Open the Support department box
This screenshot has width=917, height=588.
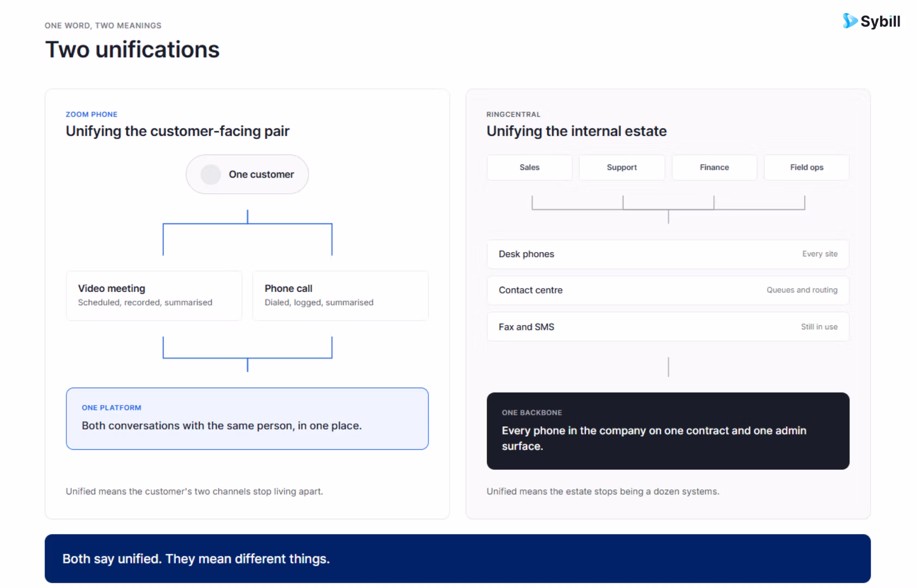tap(622, 168)
